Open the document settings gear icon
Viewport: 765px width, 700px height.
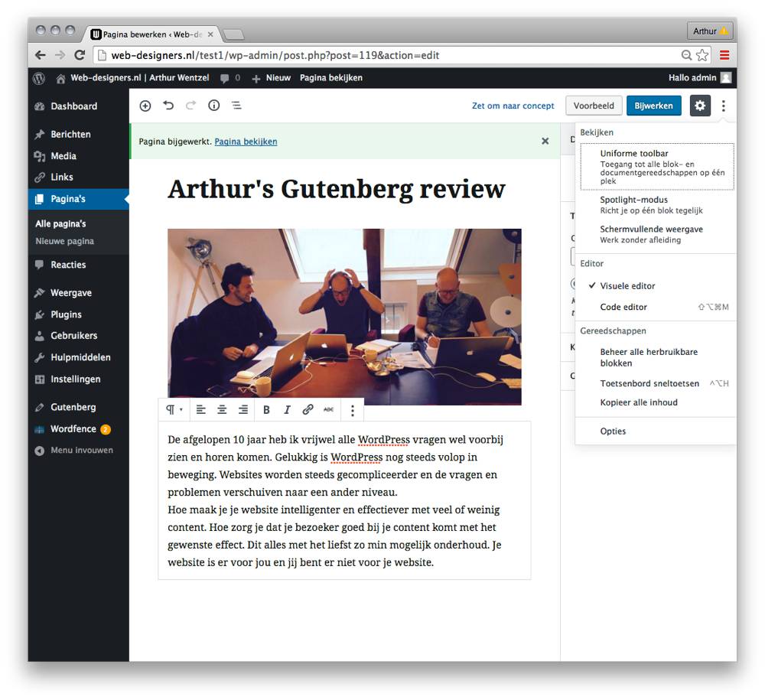[700, 106]
